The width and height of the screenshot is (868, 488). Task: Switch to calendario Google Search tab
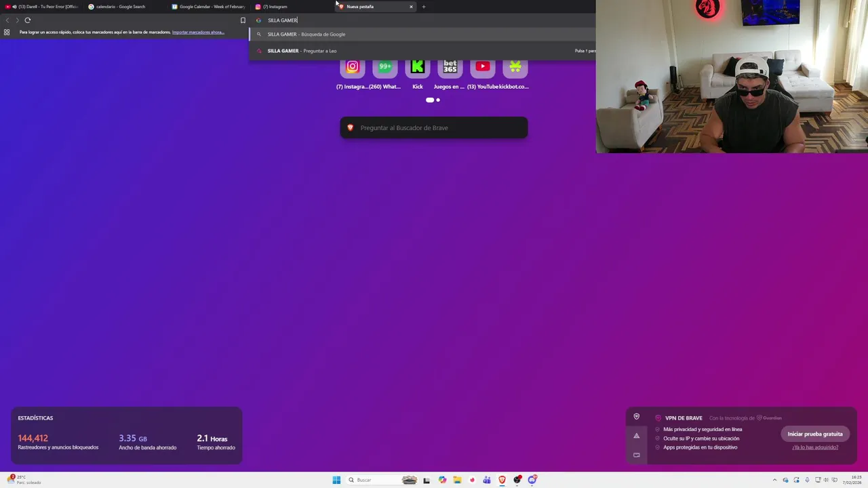click(x=125, y=7)
